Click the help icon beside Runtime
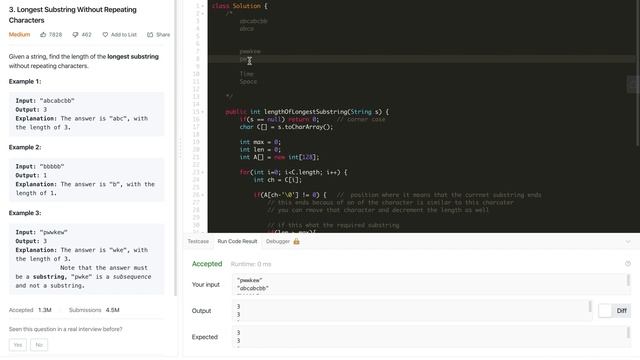The image size is (640, 360). tap(628, 264)
